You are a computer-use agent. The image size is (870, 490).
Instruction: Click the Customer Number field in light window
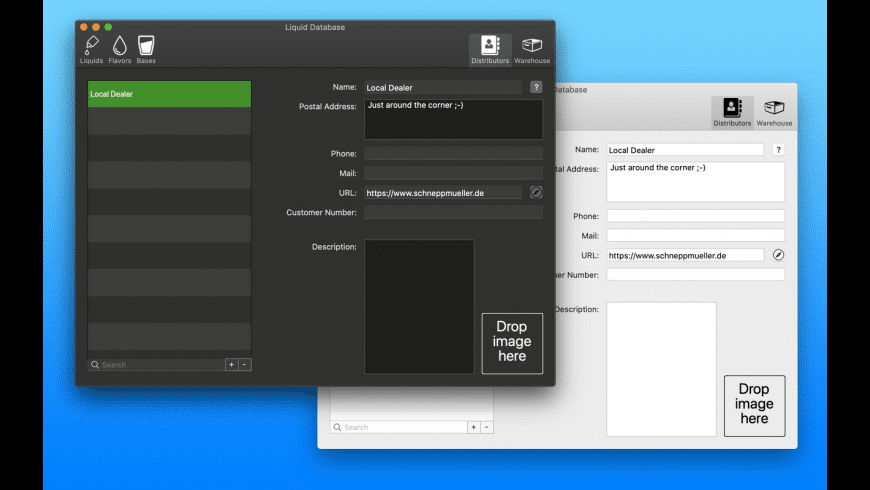696,275
